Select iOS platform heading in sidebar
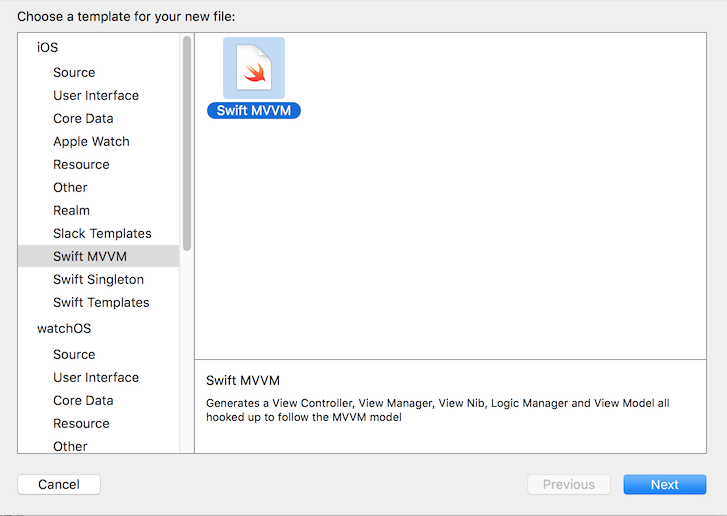 (x=47, y=47)
